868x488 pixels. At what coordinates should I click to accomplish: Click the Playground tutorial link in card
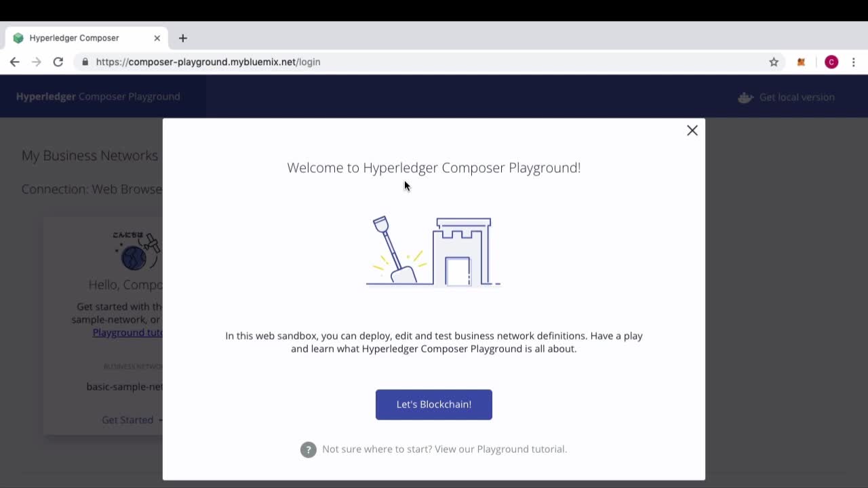(x=127, y=333)
